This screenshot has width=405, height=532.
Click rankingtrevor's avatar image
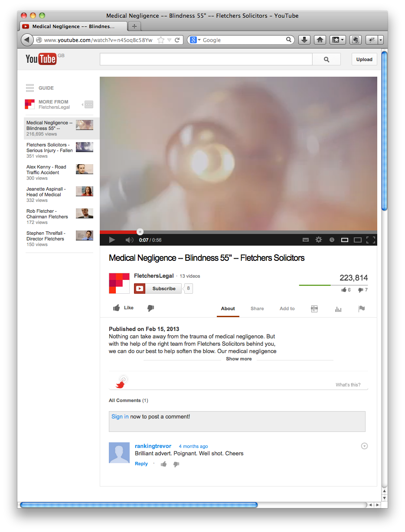point(119,453)
